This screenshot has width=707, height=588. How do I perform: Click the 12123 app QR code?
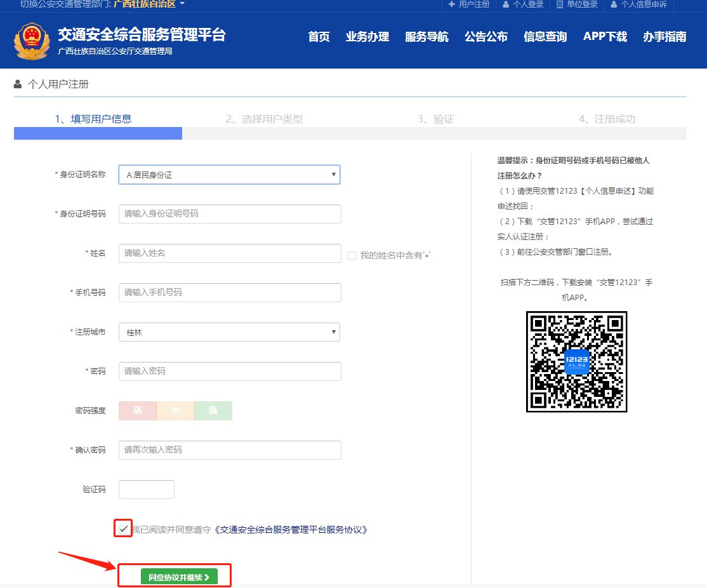pos(576,361)
